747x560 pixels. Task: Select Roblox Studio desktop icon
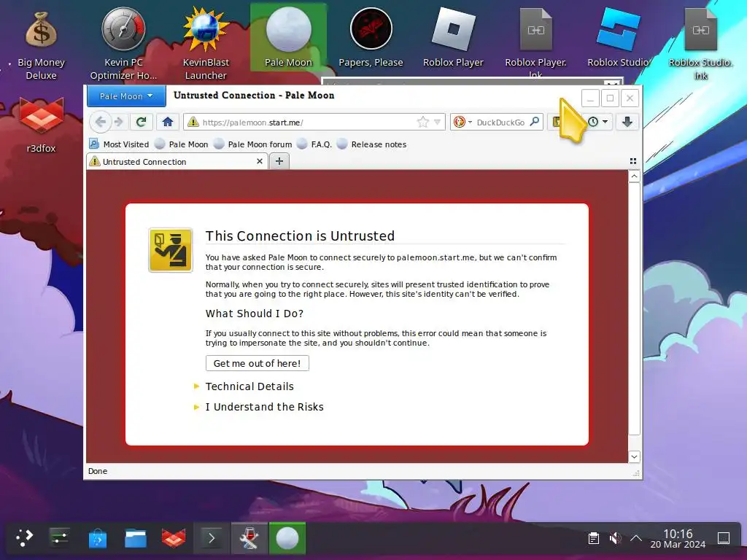(x=618, y=38)
